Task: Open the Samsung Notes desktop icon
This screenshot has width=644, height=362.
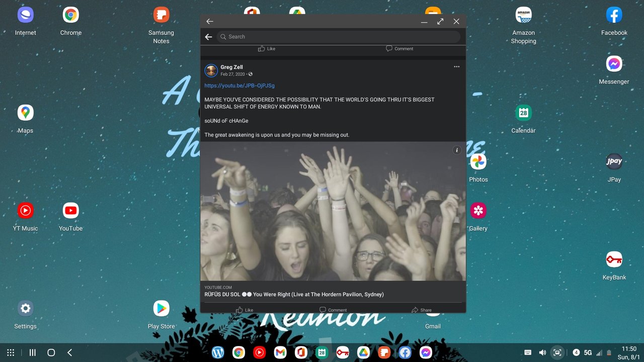Action: pyautogui.click(x=161, y=15)
